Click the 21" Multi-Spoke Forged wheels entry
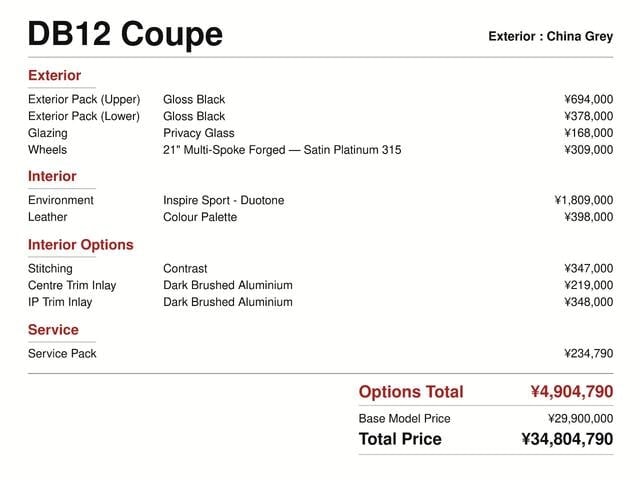The width and height of the screenshot is (640, 480). click(x=282, y=150)
